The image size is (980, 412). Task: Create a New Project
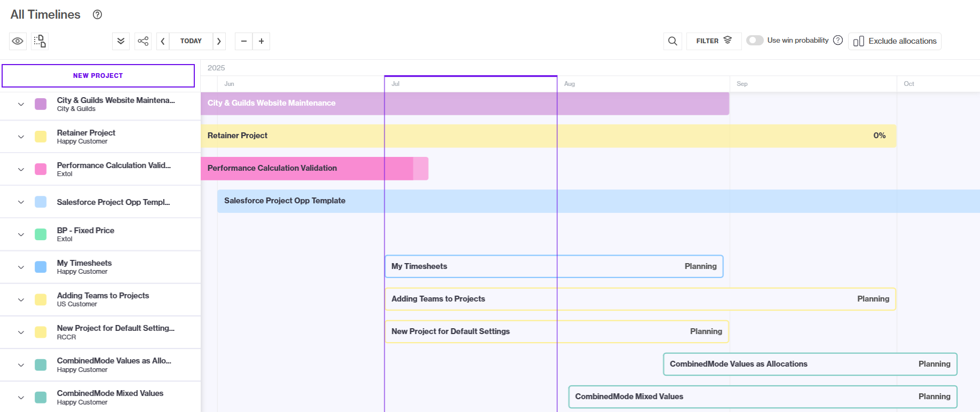[x=98, y=76]
